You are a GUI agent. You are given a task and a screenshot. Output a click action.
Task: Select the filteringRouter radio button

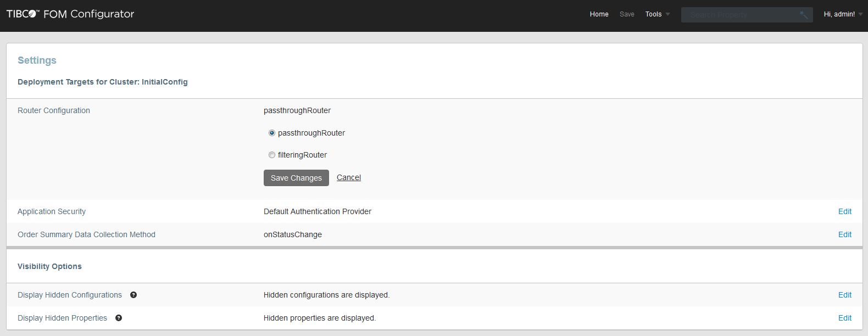click(272, 155)
